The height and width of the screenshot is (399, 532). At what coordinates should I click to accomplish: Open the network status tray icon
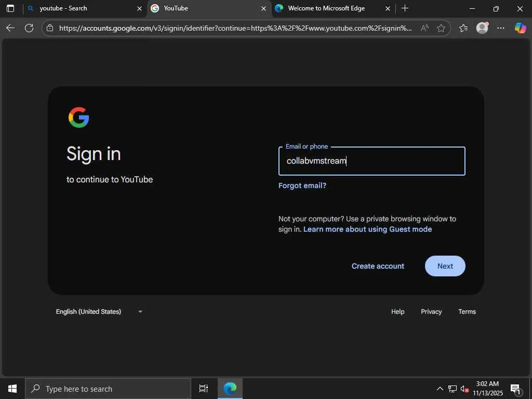click(x=453, y=389)
